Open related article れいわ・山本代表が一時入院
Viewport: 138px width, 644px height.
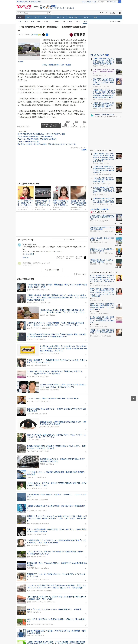28,142
